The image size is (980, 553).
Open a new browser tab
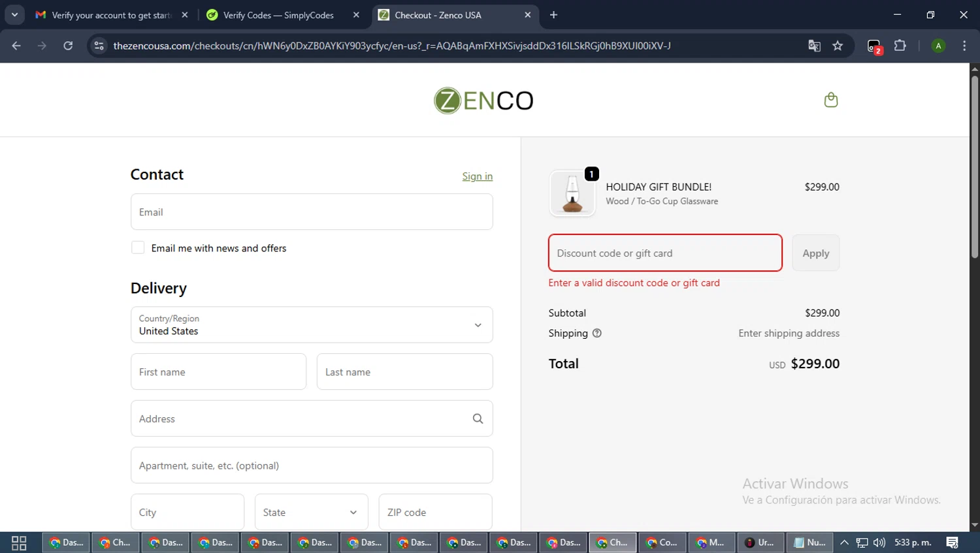pyautogui.click(x=553, y=15)
